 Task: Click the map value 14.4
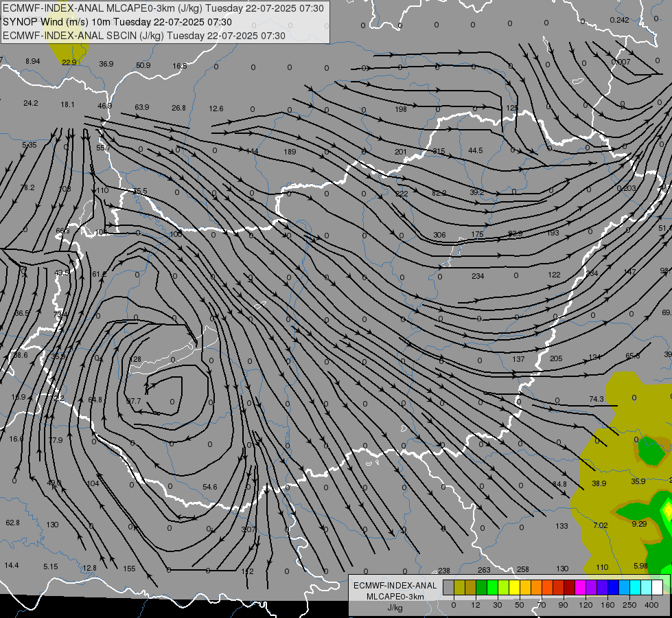pyautogui.click(x=12, y=566)
